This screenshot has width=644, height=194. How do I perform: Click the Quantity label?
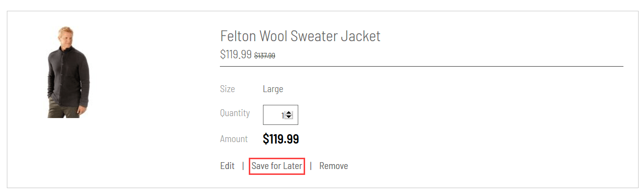click(235, 113)
